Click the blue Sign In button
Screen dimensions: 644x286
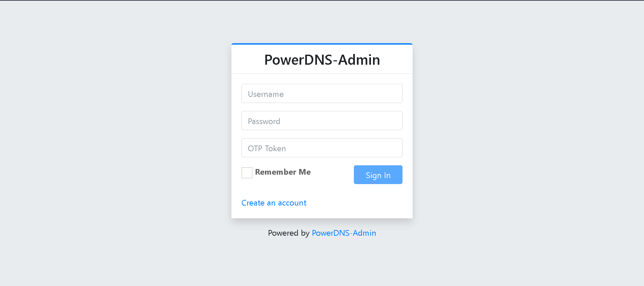(x=378, y=175)
